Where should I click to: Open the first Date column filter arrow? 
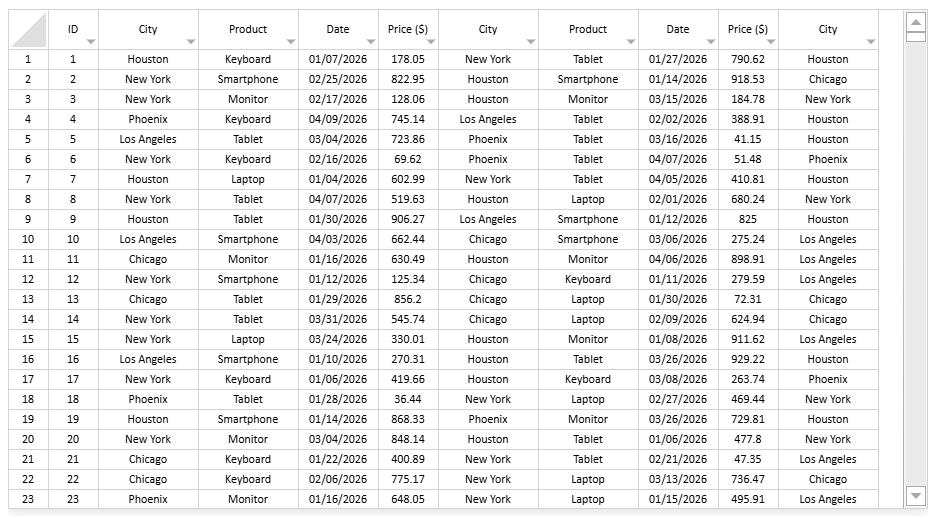coord(371,42)
